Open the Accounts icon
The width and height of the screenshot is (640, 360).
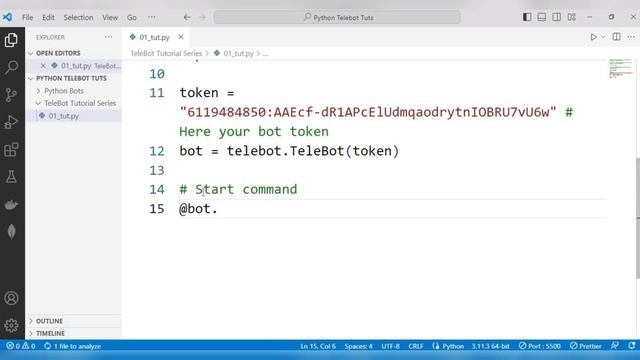11,298
